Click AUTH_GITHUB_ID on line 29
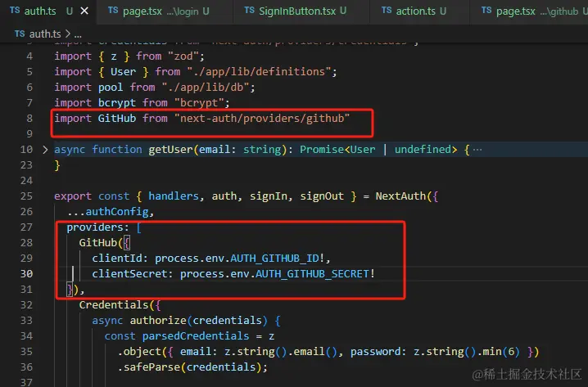The image size is (588, 387). [x=274, y=259]
